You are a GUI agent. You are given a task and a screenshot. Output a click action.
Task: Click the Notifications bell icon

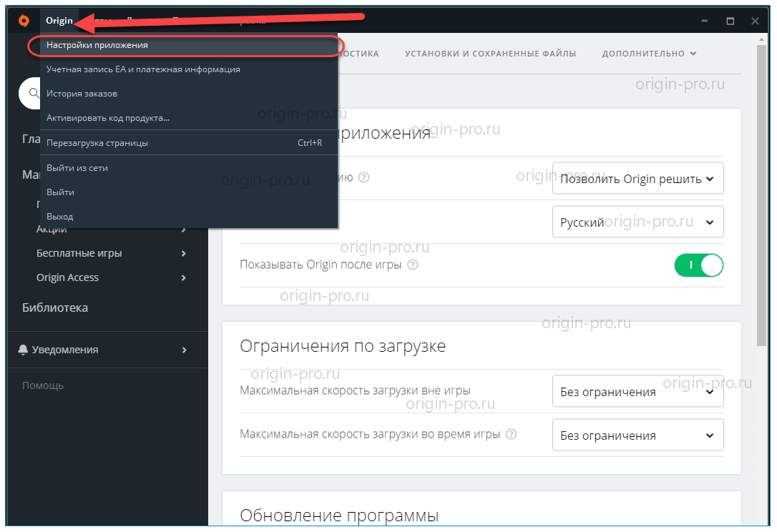point(24,350)
